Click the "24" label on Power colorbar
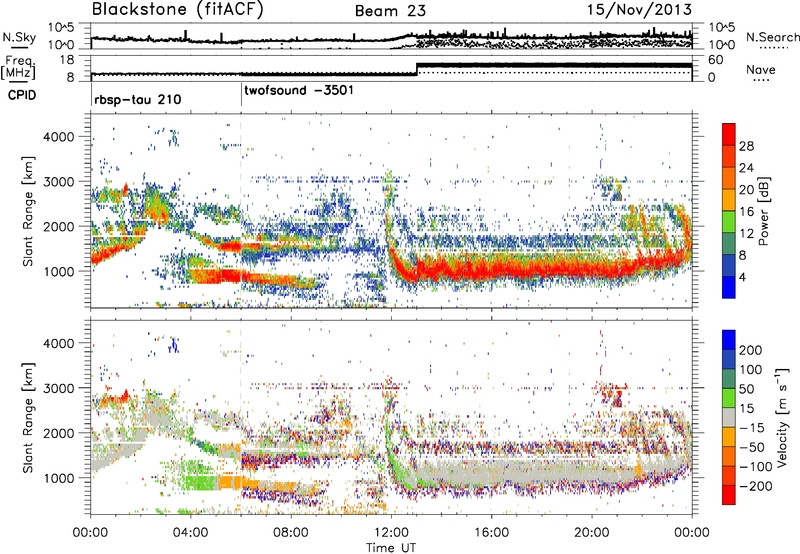The height and width of the screenshot is (554, 800). (746, 168)
